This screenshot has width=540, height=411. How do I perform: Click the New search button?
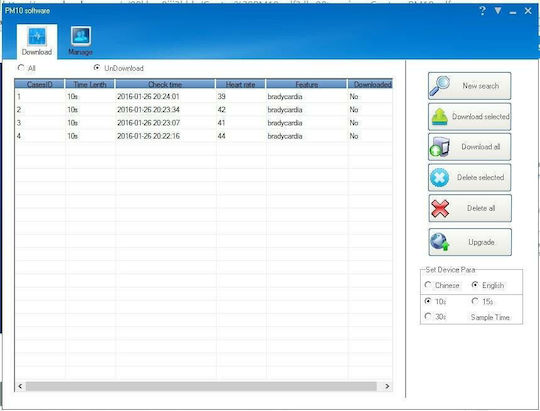pos(469,86)
